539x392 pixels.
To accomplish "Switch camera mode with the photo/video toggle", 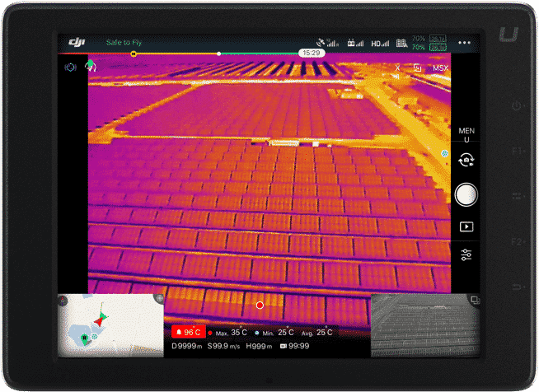I will click(466, 161).
